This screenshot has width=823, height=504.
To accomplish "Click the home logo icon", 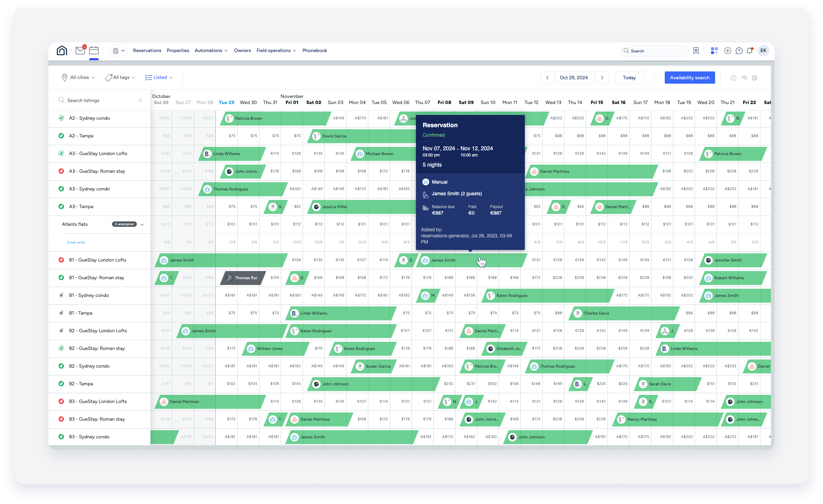I will tap(62, 51).
